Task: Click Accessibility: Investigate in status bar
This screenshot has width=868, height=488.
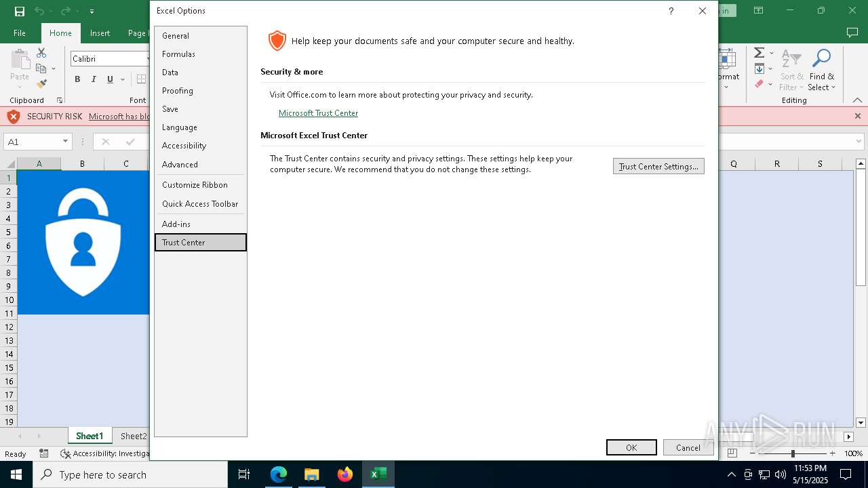Action: (x=105, y=453)
